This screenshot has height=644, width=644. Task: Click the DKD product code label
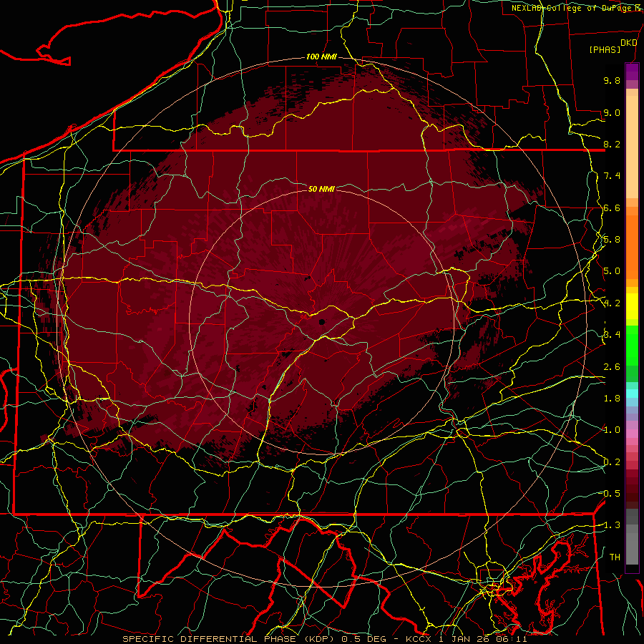[x=628, y=43]
